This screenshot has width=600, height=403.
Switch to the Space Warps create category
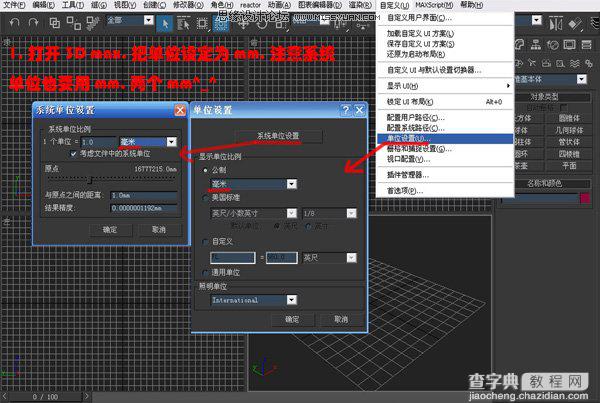(575, 63)
